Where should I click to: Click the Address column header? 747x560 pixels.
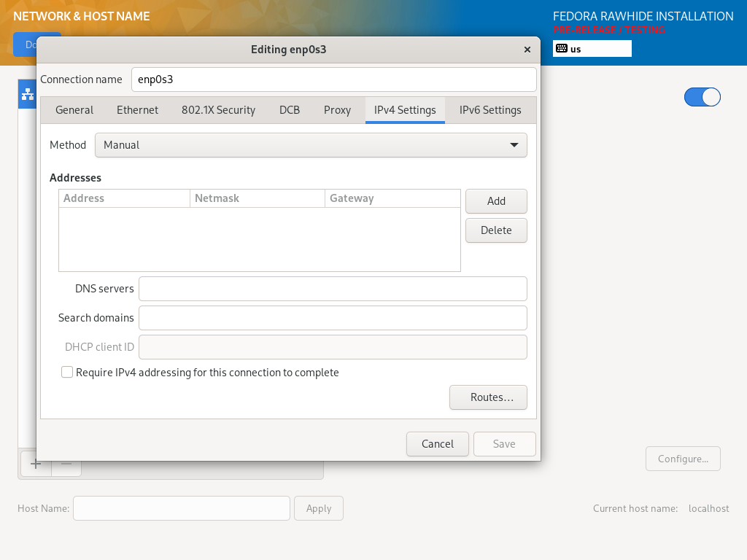124,198
